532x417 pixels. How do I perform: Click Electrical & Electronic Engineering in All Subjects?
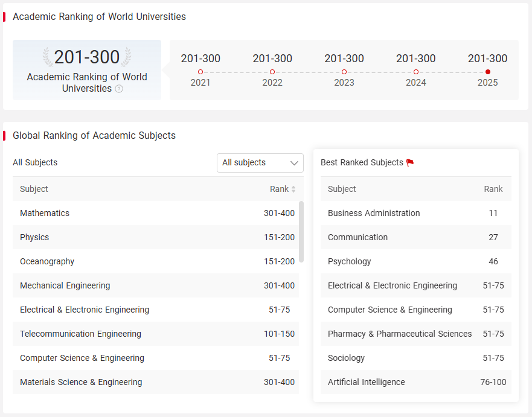[x=156, y=310]
